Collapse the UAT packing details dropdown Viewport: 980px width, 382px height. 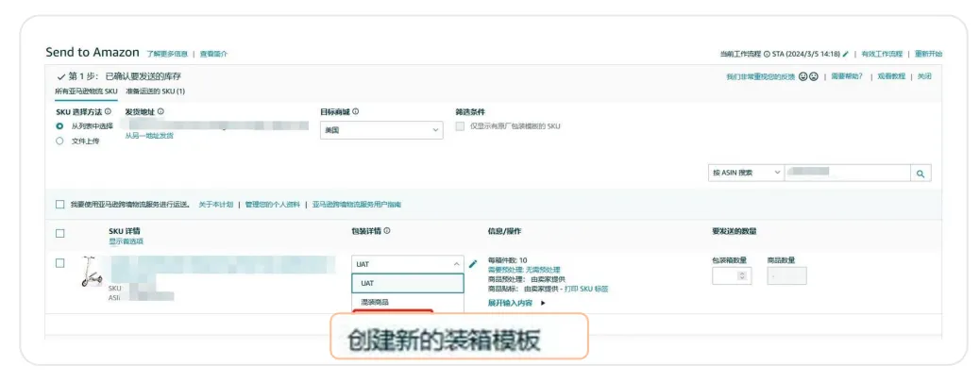[408, 264]
